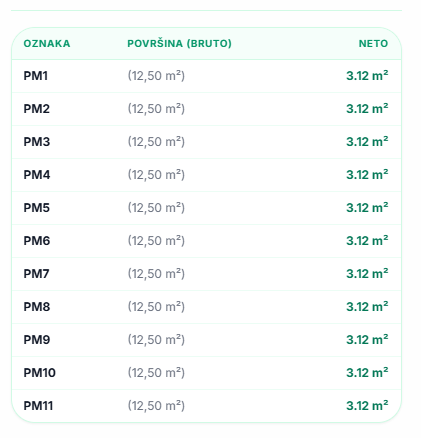Click the bruto area (12,50 m²) for PM4
Screen dimensions: 421x438
[156, 175]
